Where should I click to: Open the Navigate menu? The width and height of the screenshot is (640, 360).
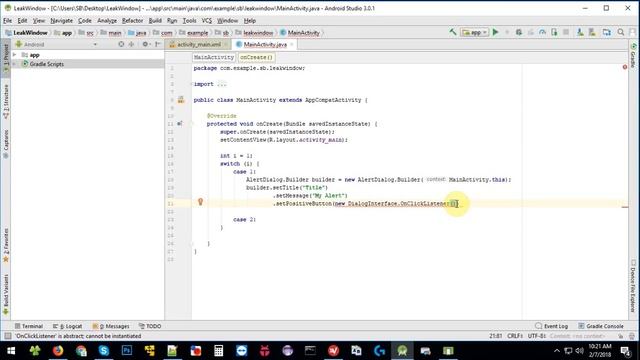click(62, 20)
